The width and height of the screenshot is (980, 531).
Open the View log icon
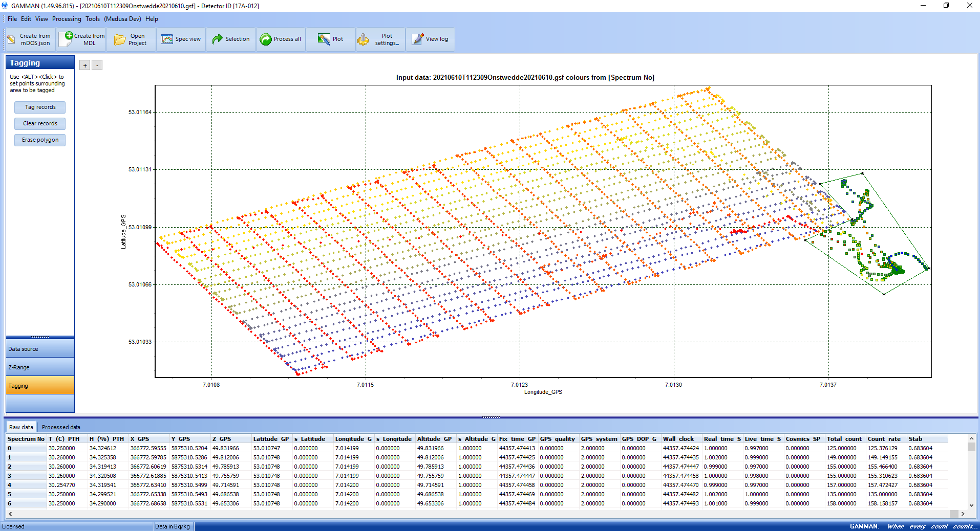point(418,39)
